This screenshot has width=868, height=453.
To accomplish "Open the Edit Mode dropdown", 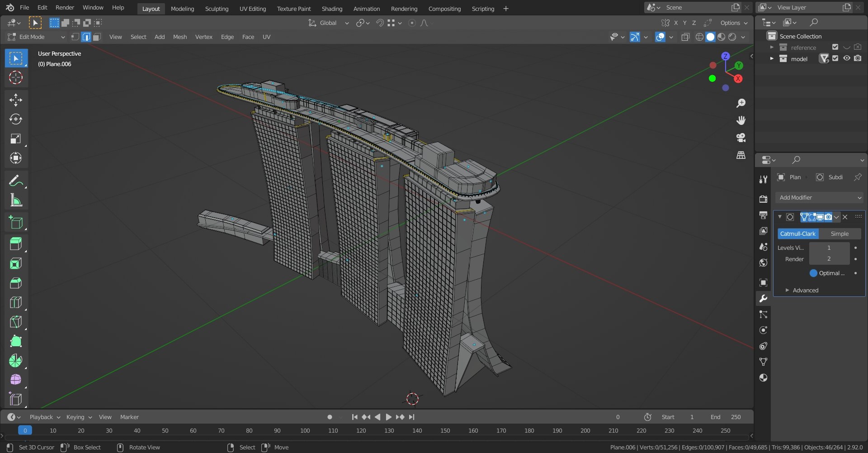I will 36,37.
